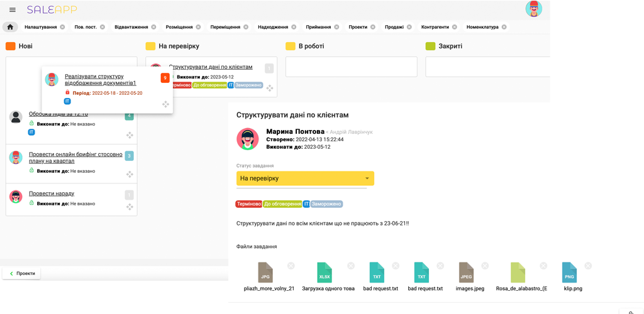Remove the klip.png attachment
Viewport: 644px width, 314px height.
(x=588, y=266)
